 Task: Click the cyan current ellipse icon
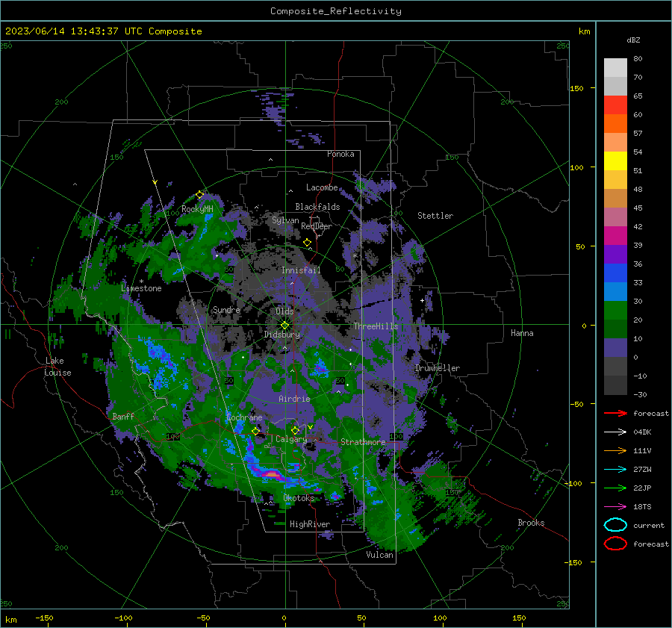[615, 525]
